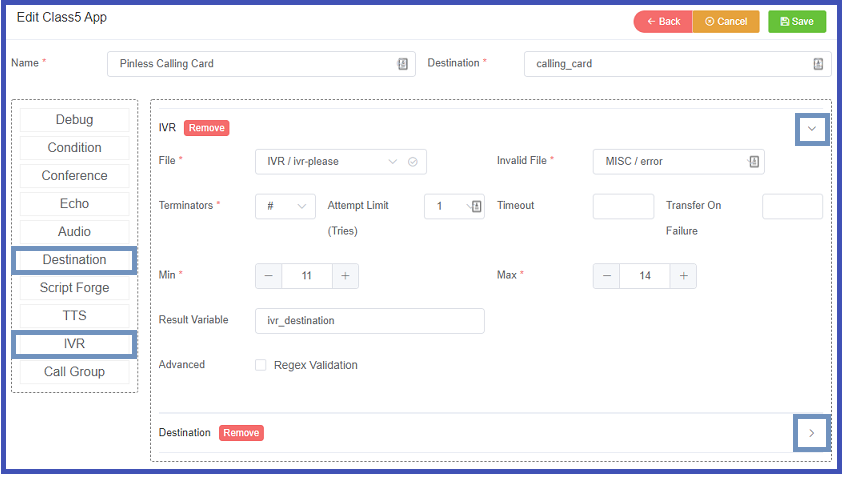844x477 pixels.
Task: Click the Attempt Limit field icon
Action: pyautogui.click(x=476, y=206)
